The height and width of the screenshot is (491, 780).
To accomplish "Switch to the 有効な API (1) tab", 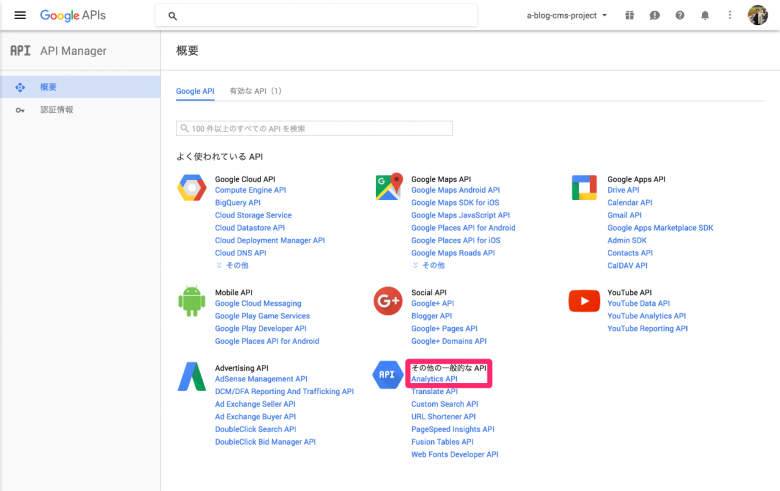I will tap(255, 92).
